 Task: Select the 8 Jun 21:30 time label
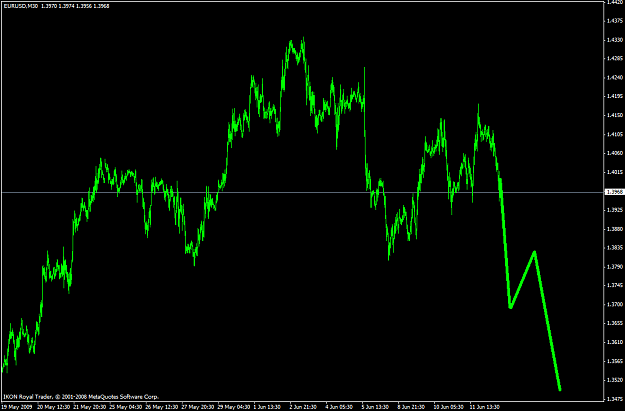(413, 407)
